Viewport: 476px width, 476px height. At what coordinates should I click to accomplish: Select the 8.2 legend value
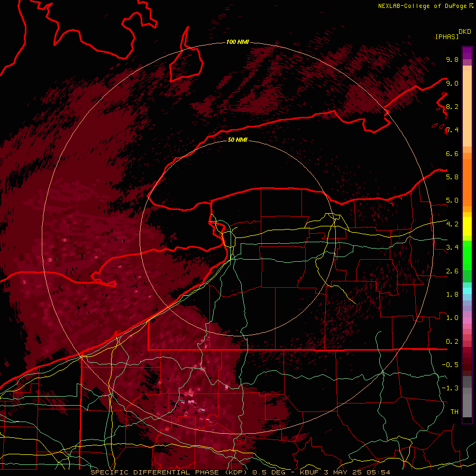(x=452, y=106)
